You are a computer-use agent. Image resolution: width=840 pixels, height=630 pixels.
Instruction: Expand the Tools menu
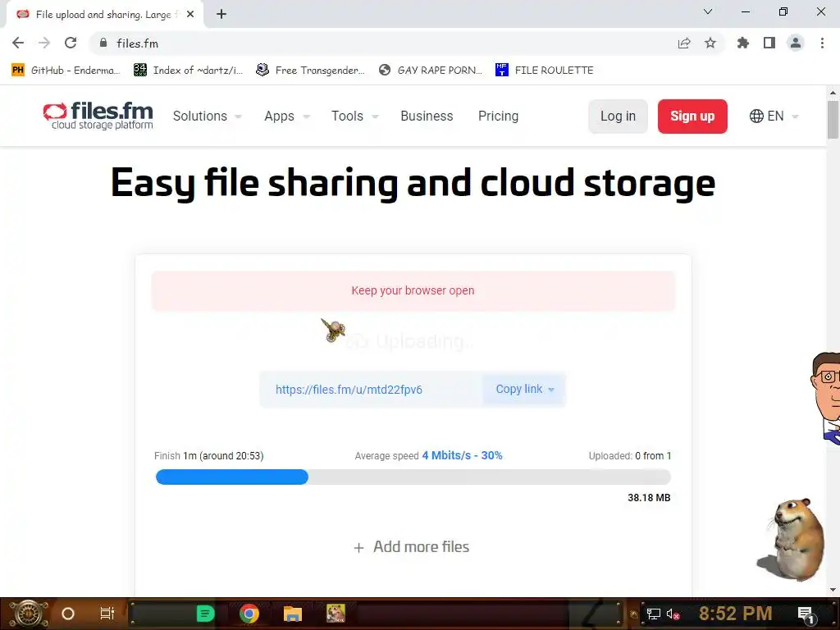355,116
